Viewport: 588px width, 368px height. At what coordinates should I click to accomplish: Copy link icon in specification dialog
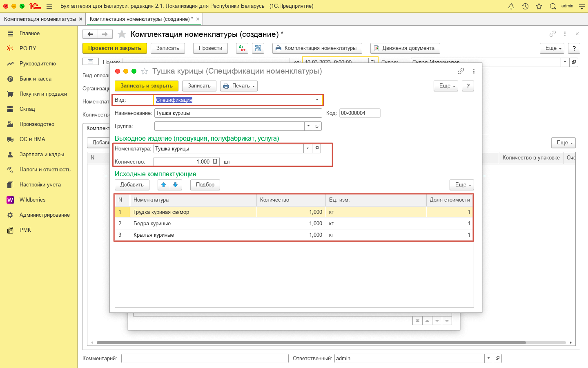coord(461,71)
